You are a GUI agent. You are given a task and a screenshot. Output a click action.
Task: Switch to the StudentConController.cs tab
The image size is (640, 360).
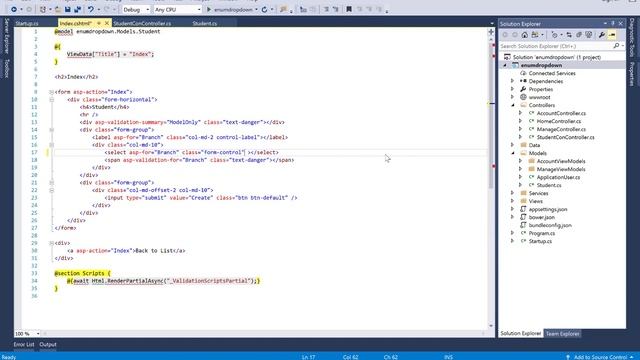click(x=142, y=23)
